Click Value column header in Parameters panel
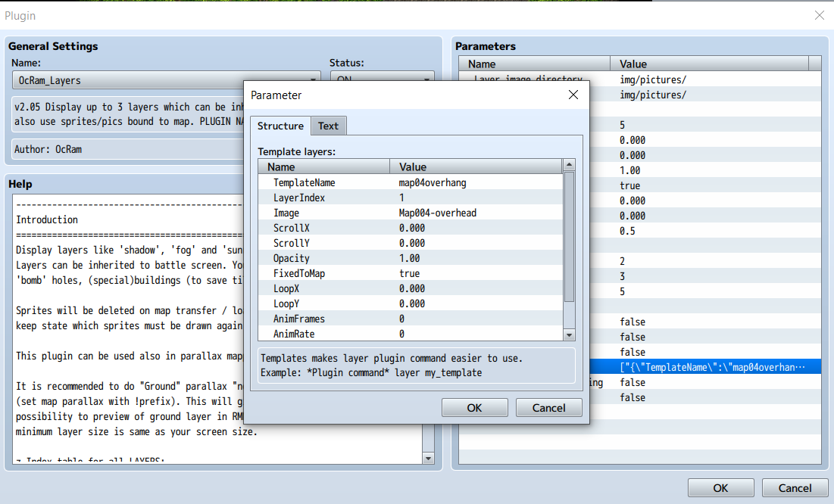834x504 pixels. pos(709,64)
